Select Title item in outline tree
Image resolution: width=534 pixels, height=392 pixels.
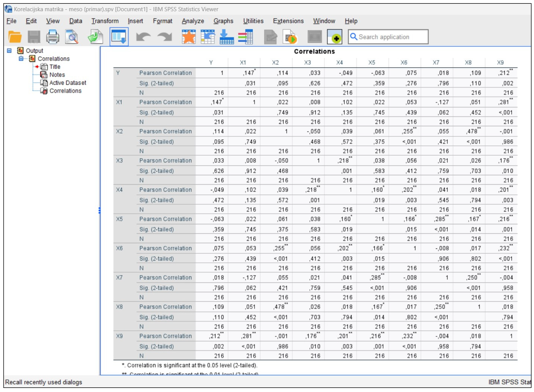click(x=55, y=67)
